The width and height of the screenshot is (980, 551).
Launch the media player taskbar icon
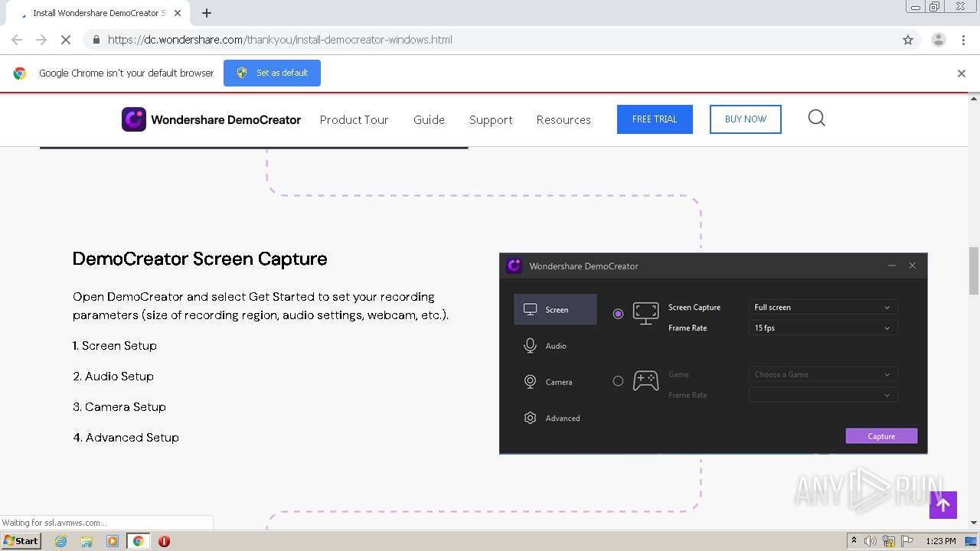coord(113,541)
